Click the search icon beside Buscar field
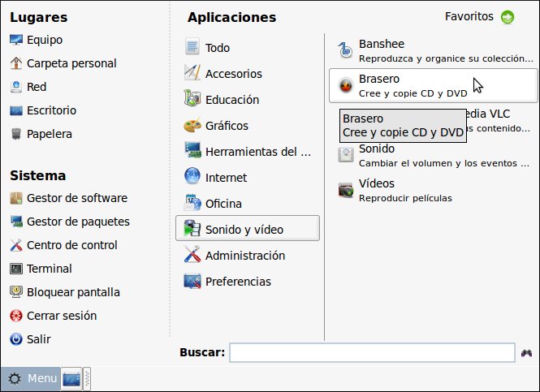Image resolution: width=540 pixels, height=392 pixels. [527, 352]
